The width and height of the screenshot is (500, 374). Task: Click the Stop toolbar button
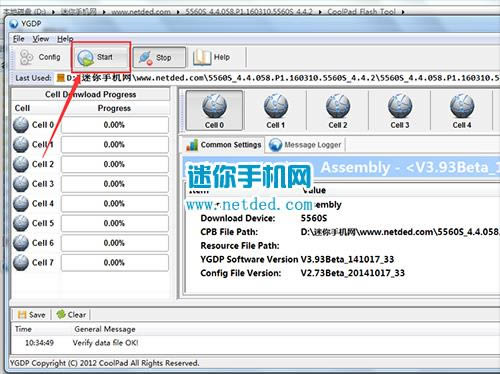point(159,57)
